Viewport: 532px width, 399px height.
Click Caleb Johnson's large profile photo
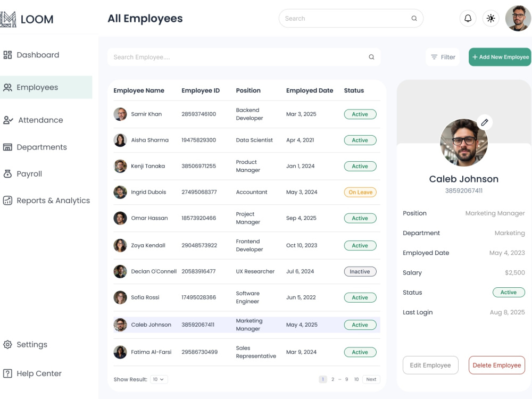pos(464,143)
